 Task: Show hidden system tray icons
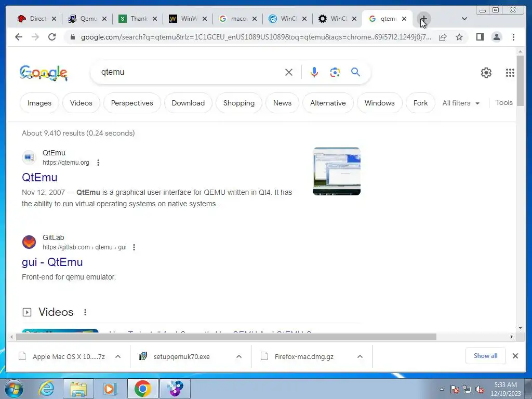pos(442,389)
